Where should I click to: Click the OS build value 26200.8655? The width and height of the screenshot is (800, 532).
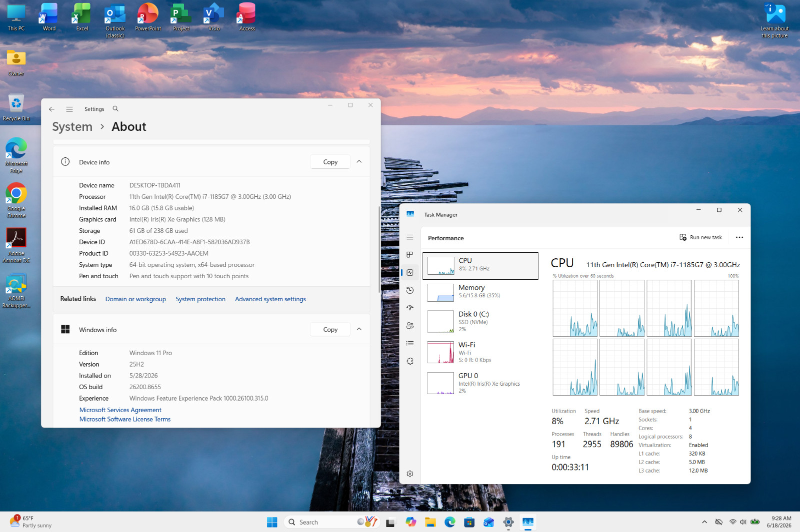[145, 387]
